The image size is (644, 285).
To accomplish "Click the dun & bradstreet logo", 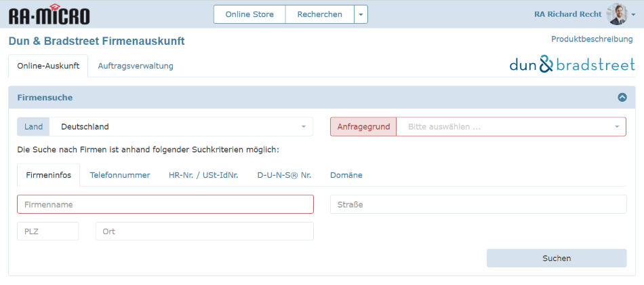I will point(572,64).
